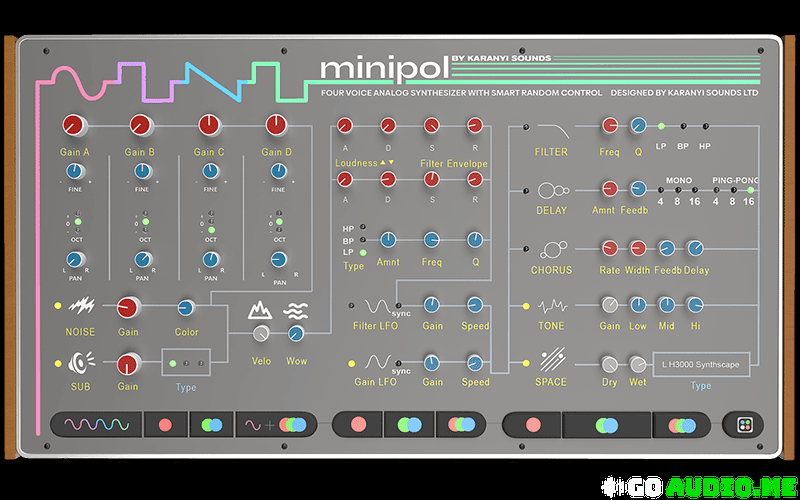This screenshot has height=500, width=800.
Task: Select BP in the filter envelope Type selector
Action: click(363, 239)
